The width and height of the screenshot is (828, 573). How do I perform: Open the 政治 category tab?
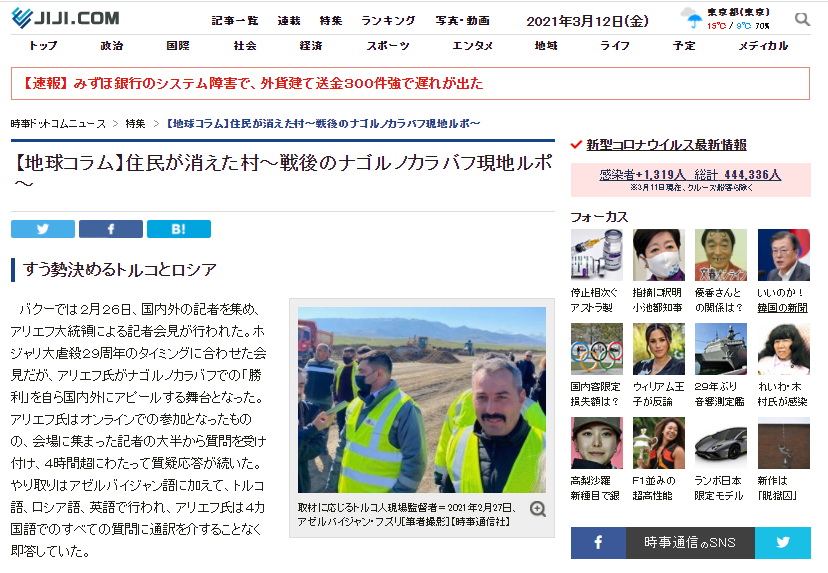112,46
